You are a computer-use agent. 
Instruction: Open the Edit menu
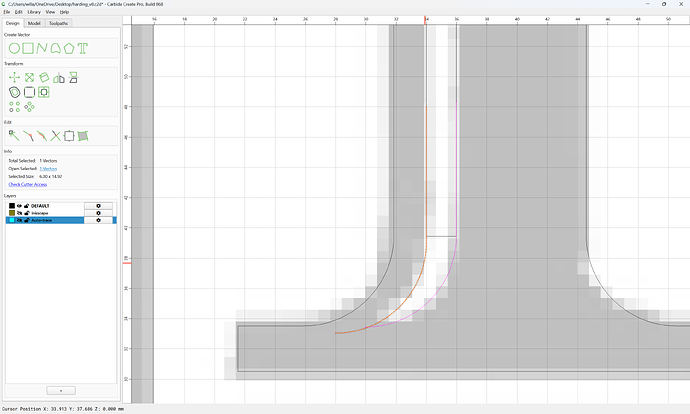point(18,12)
